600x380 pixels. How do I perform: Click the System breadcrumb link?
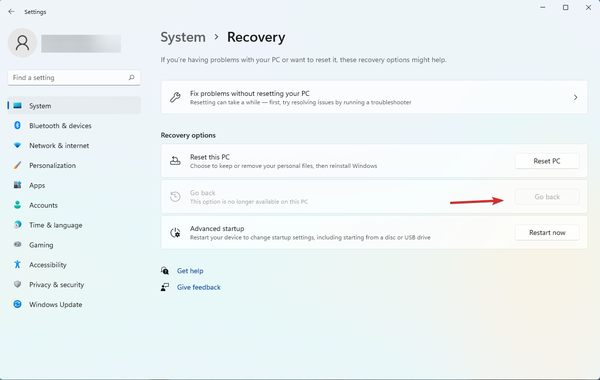(x=183, y=37)
